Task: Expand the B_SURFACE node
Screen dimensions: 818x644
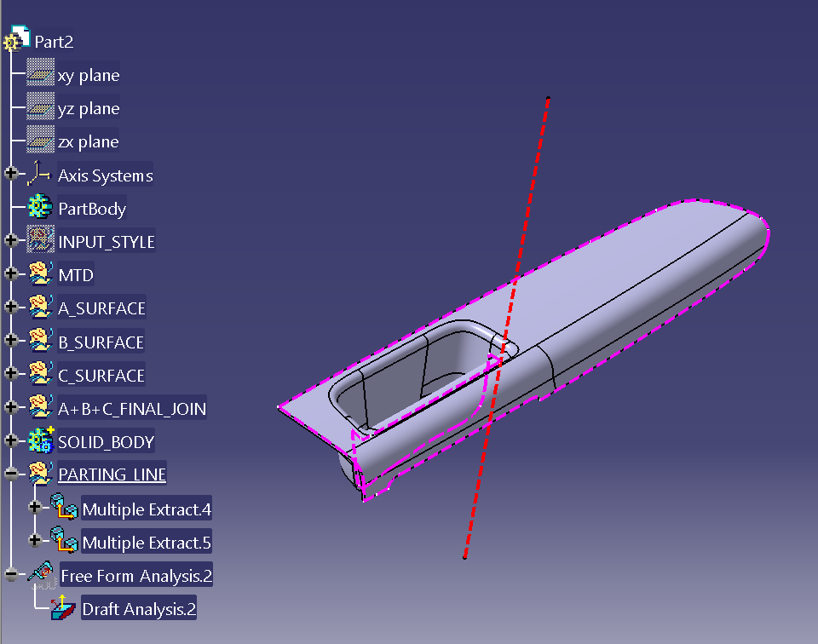Action: coord(11,340)
